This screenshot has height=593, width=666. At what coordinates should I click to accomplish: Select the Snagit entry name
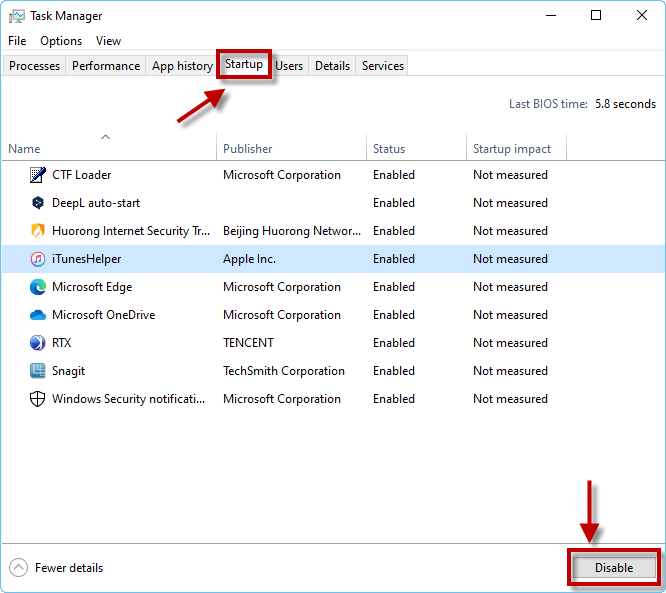(x=68, y=371)
